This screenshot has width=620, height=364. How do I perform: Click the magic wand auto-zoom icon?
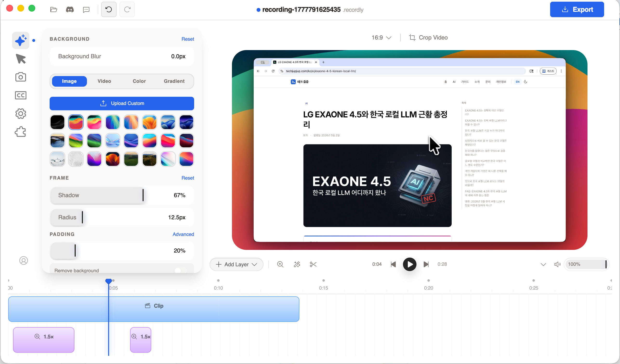coord(297,264)
